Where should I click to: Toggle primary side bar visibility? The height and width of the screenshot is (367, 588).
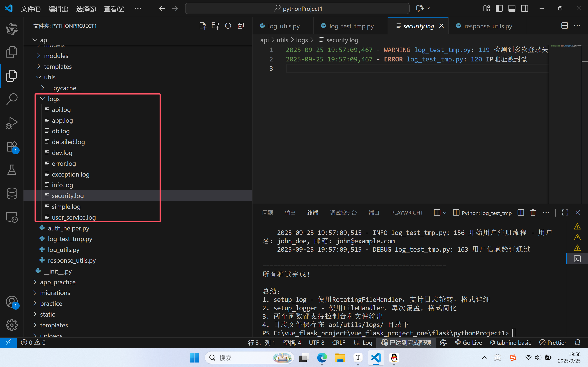[x=499, y=9]
